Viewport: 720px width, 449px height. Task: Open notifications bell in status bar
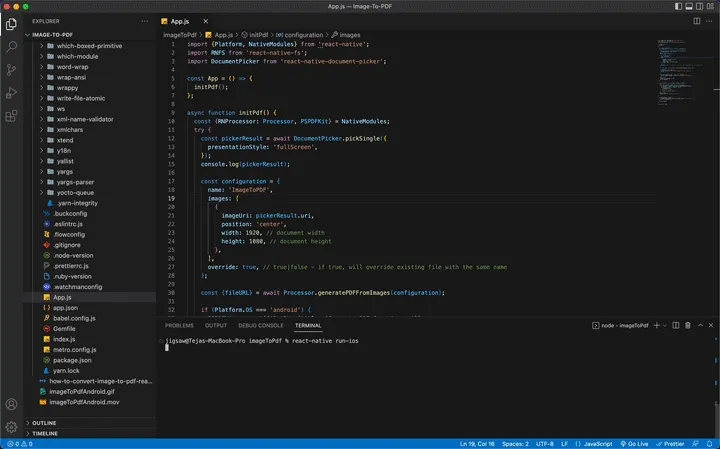point(709,444)
